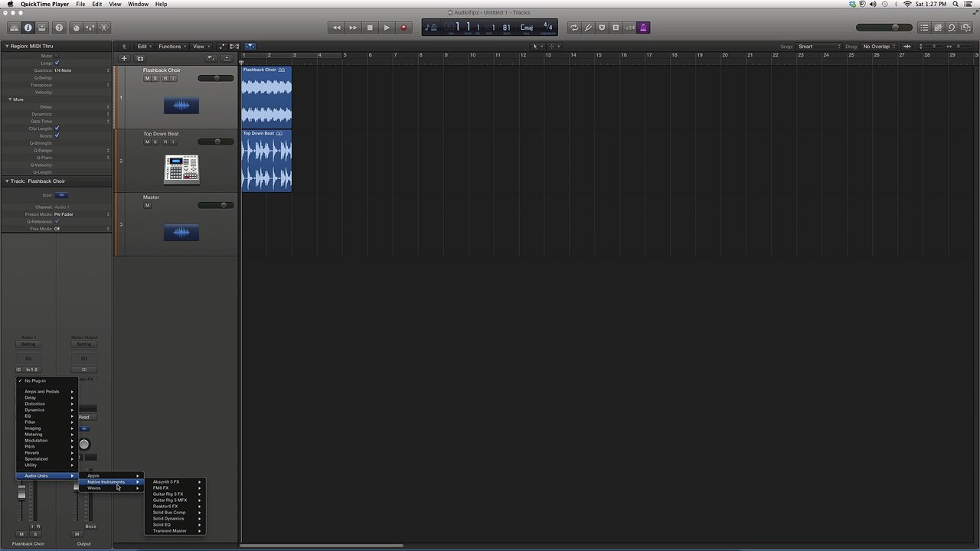Toggle the Flex view button
980x551 pixels.
point(234,46)
